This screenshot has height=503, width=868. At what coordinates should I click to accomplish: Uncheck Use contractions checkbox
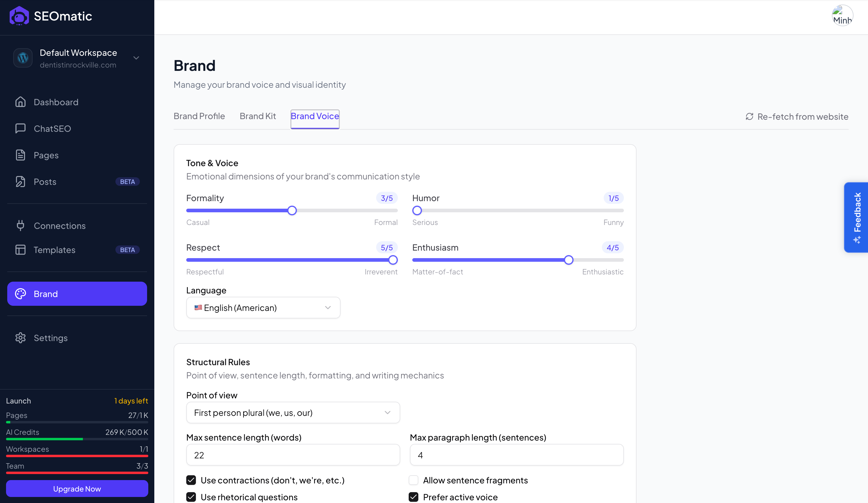coord(191,480)
